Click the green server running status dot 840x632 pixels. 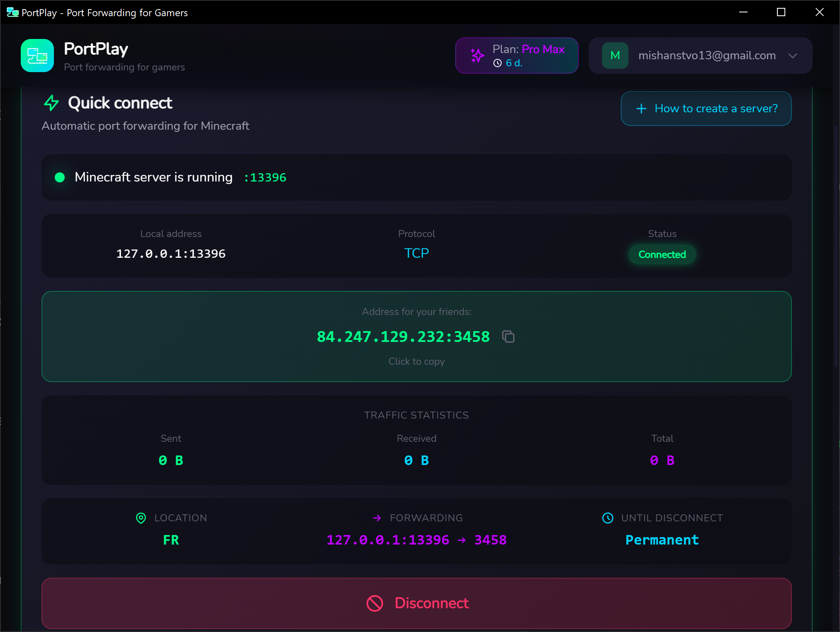pyautogui.click(x=60, y=177)
